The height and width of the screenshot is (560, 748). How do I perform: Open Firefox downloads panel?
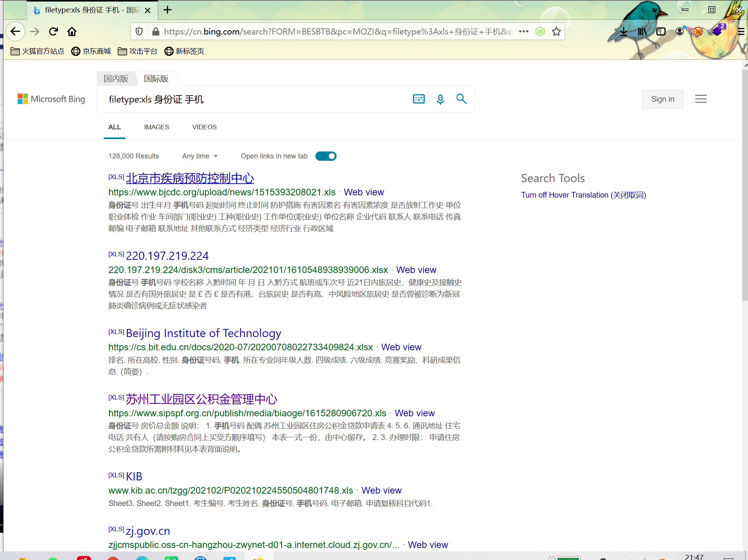coord(623,31)
